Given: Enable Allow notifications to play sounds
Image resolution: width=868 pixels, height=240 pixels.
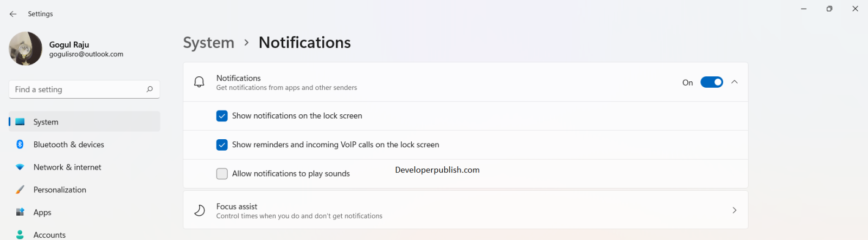Looking at the screenshot, I should pyautogui.click(x=222, y=173).
